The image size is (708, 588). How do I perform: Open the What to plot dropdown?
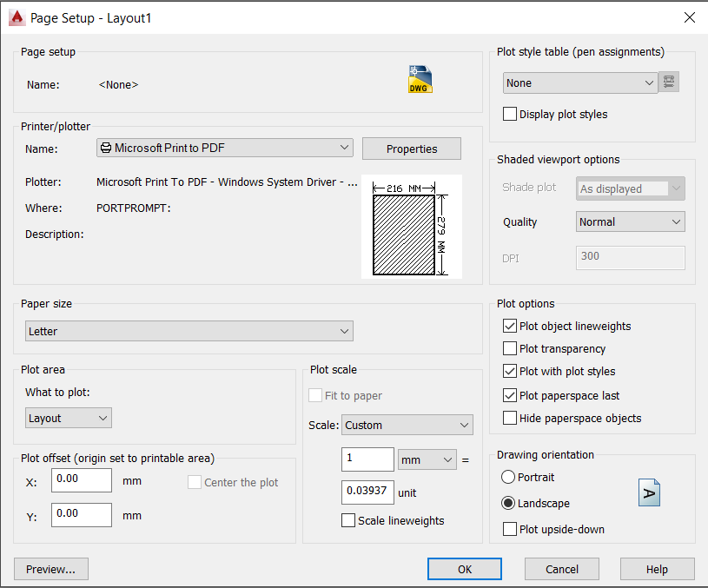point(68,417)
